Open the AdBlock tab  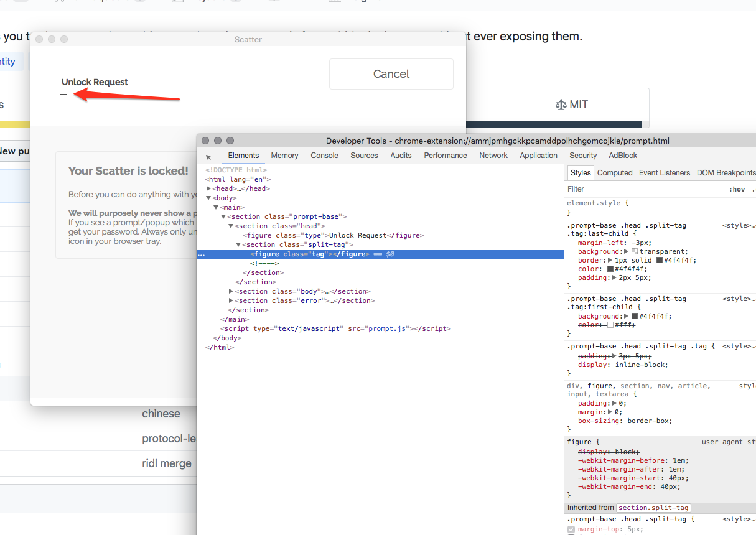click(623, 156)
